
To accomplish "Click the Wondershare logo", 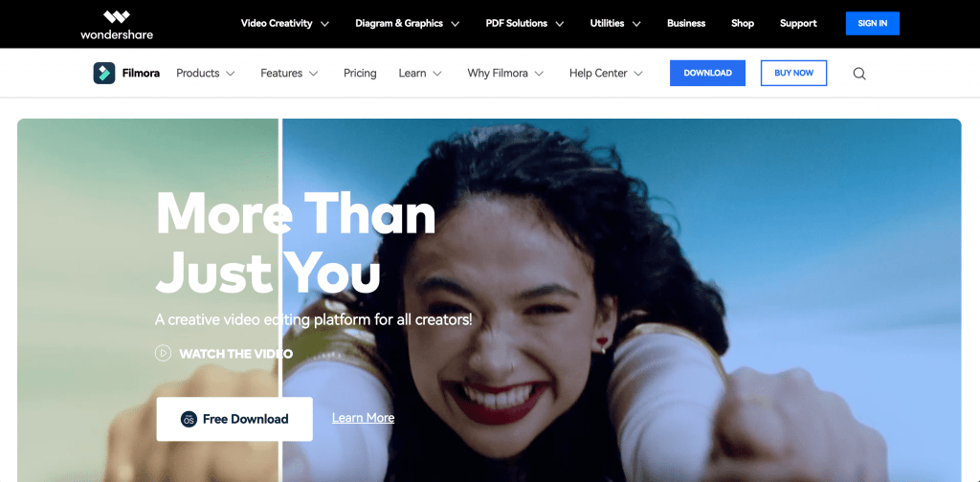I will pyautogui.click(x=117, y=25).
